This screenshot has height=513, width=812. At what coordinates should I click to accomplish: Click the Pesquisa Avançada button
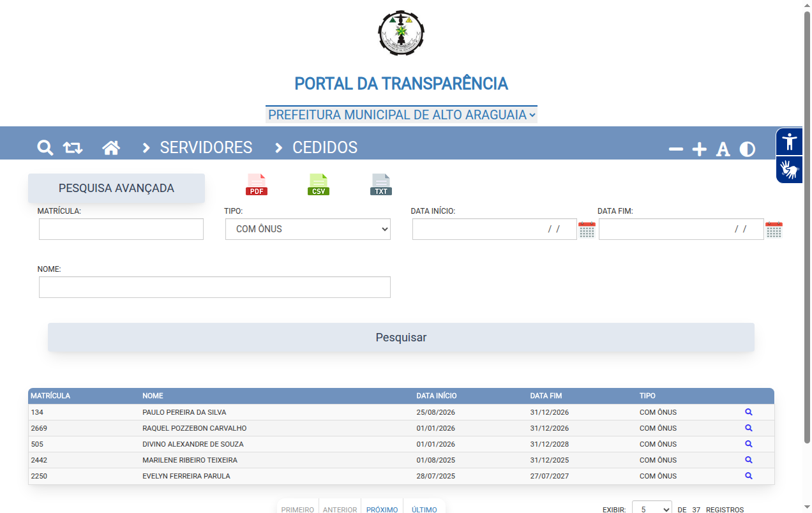click(116, 188)
